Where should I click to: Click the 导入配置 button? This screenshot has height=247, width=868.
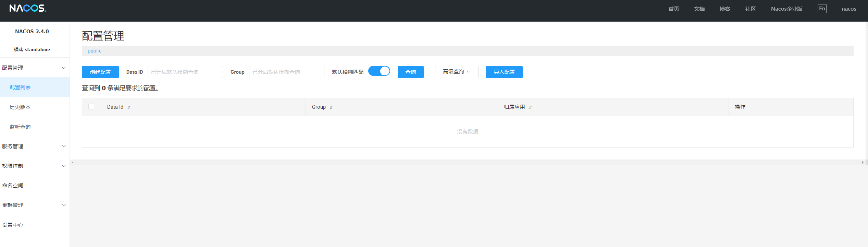504,72
